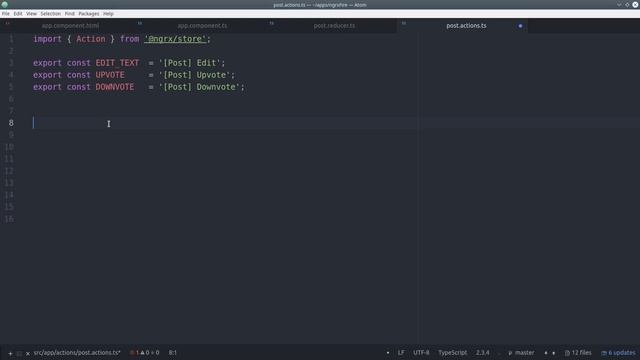This screenshot has width=640, height=360.
Task: Click the x icon in the status bar
Action: (x=28, y=353)
